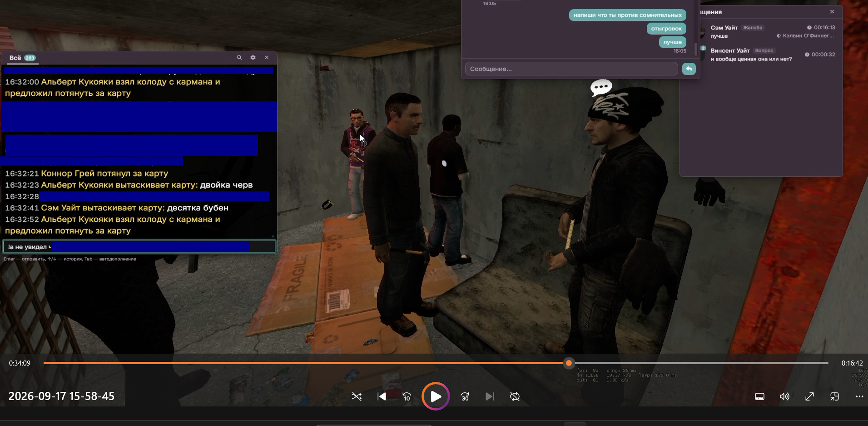Image resolution: width=868 pixels, height=426 pixels.
Task: Open the volume control
Action: coord(784,396)
